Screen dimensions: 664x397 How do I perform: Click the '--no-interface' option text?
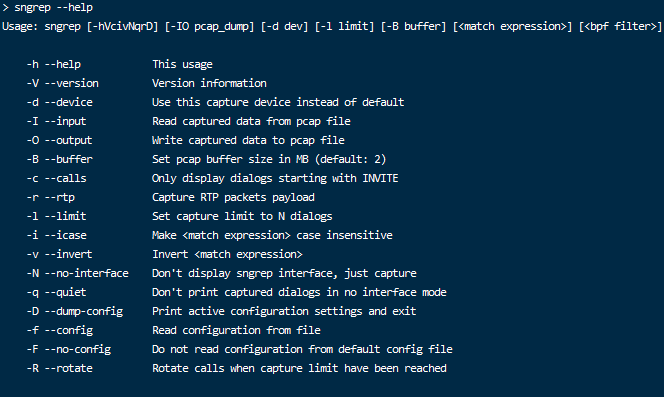pyautogui.click(x=86, y=273)
